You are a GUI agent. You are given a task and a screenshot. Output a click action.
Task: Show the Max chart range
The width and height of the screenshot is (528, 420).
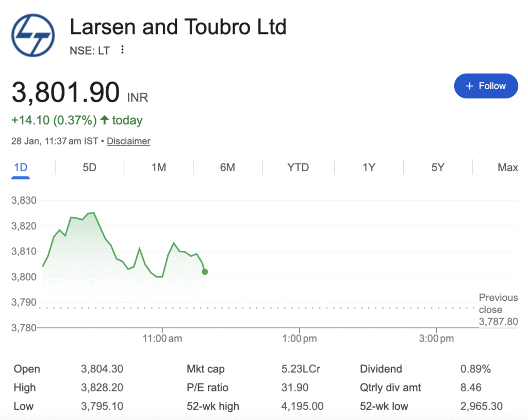(508, 167)
